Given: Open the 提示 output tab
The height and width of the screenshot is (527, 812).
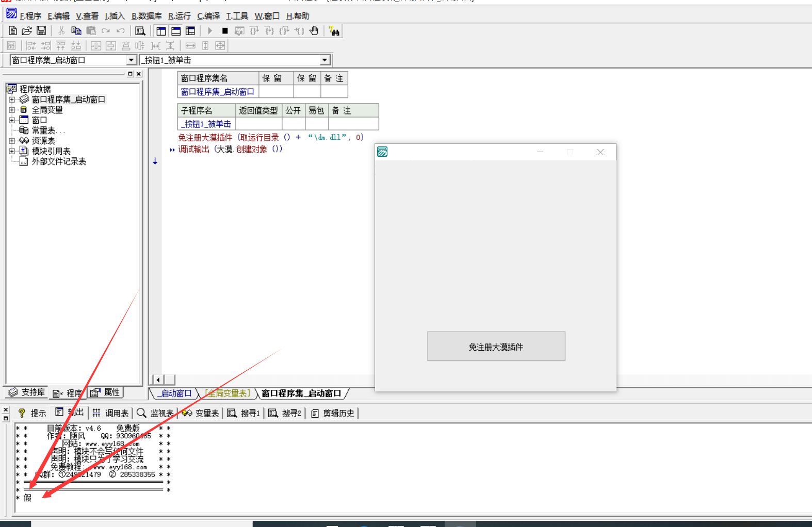Looking at the screenshot, I should (32, 413).
